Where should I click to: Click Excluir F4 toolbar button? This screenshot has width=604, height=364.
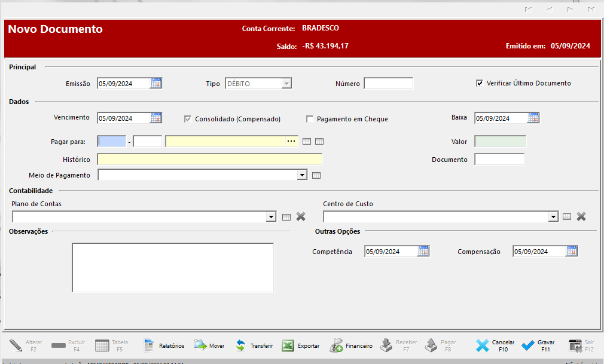(x=68, y=345)
